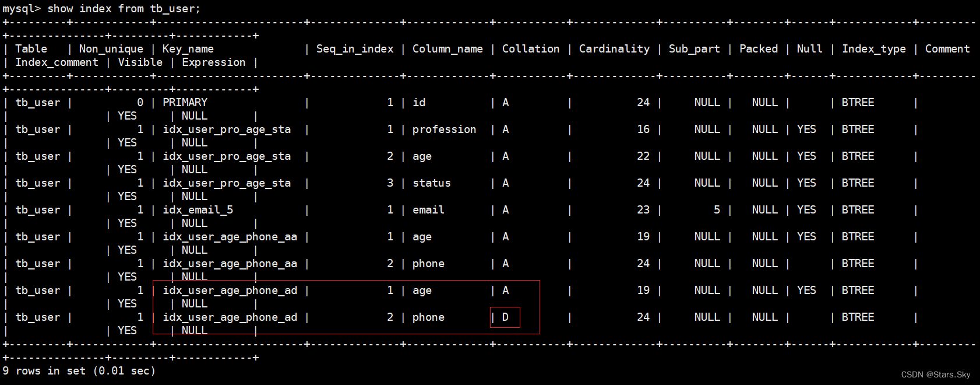The width and height of the screenshot is (980, 385).
Task: Select the 'PRIMARY' key name
Action: point(185,103)
